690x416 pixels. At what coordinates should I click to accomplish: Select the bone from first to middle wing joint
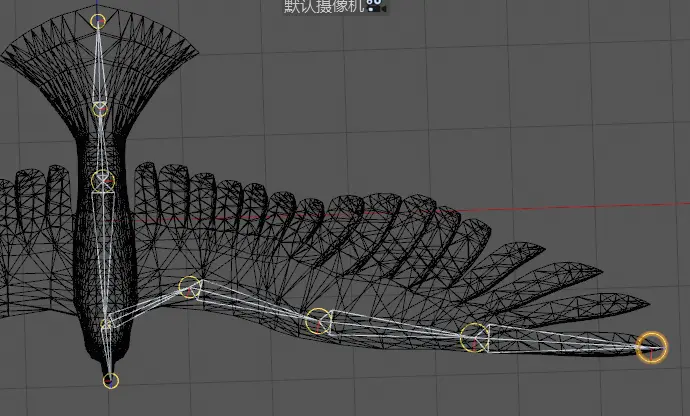pos(252,304)
